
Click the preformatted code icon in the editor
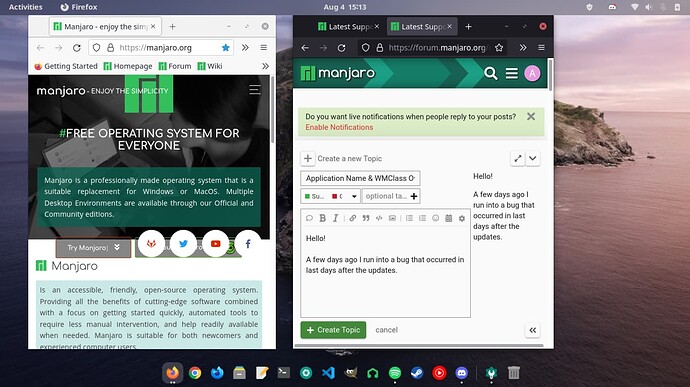(379, 218)
